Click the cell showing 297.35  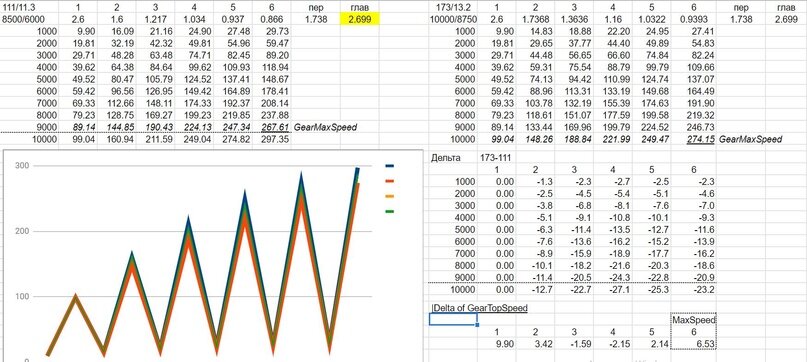click(x=271, y=139)
